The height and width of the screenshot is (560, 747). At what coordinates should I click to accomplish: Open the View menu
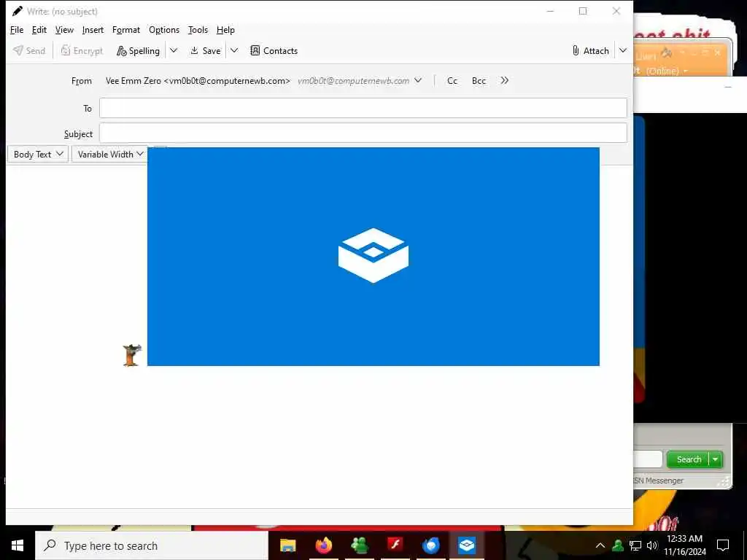pos(64,30)
